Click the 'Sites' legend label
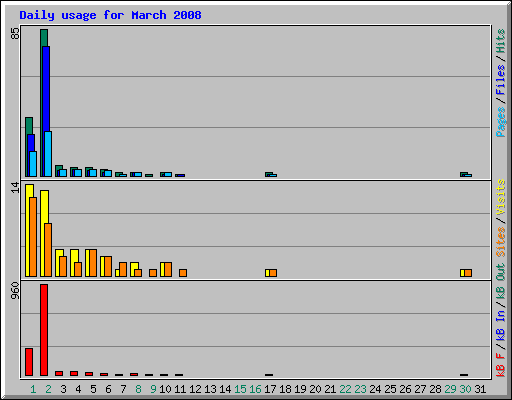Viewport: 512px width, 400px height. pos(500,242)
